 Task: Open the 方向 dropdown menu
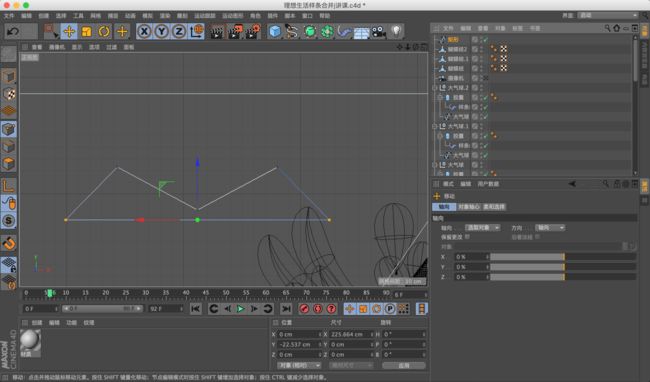point(550,227)
